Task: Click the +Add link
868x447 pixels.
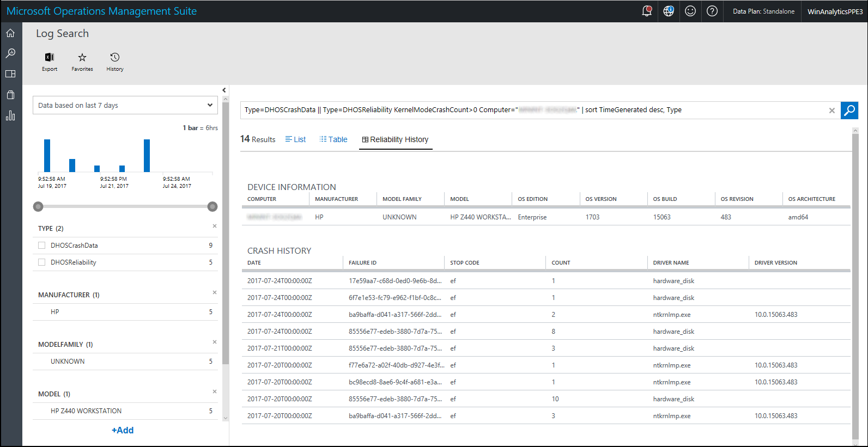Action: pyautogui.click(x=123, y=430)
